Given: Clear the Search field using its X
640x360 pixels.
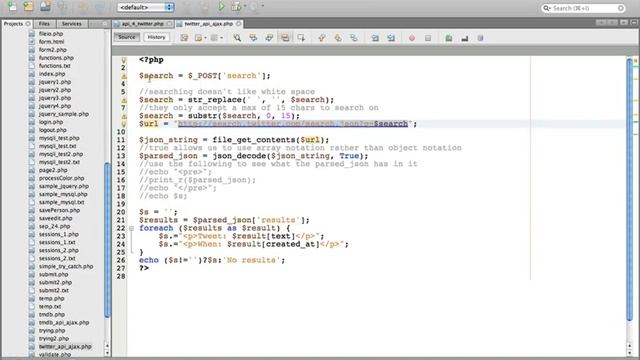Looking at the screenshot, I should tap(620, 8).
